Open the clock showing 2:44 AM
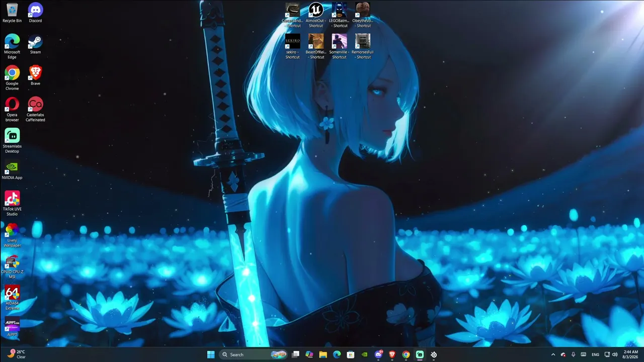Viewport: 644px width, 362px height. point(630,354)
